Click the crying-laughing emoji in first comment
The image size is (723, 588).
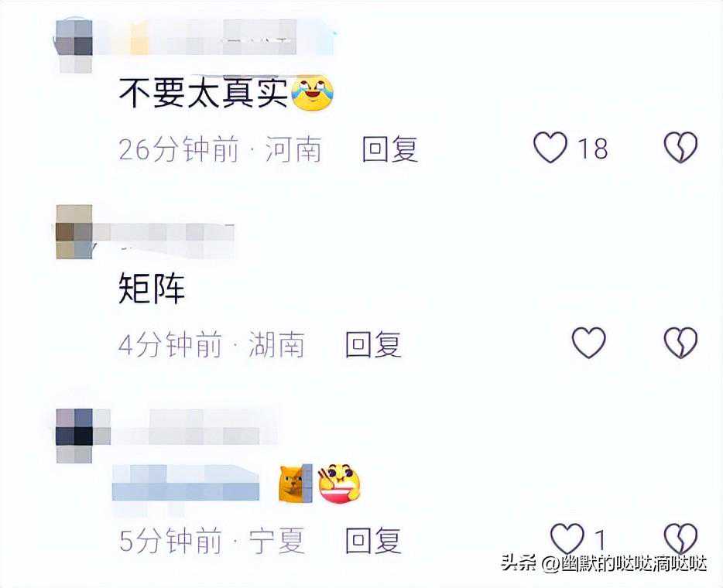click(x=312, y=93)
